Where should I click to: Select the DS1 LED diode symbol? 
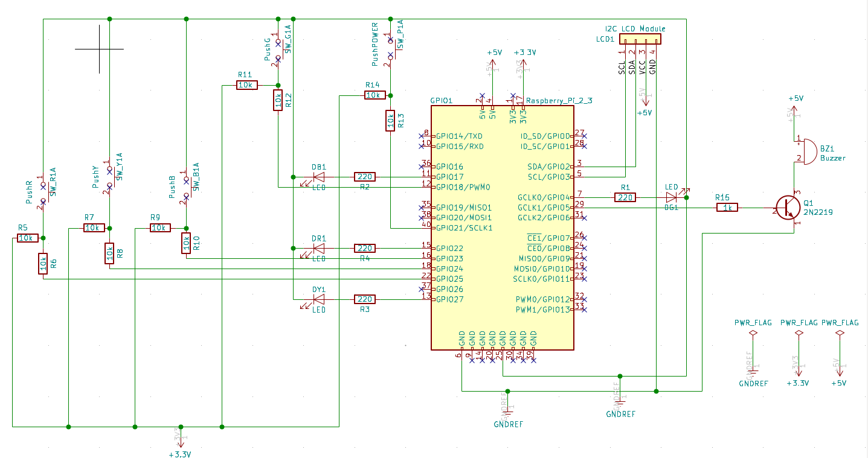pyautogui.click(x=671, y=197)
